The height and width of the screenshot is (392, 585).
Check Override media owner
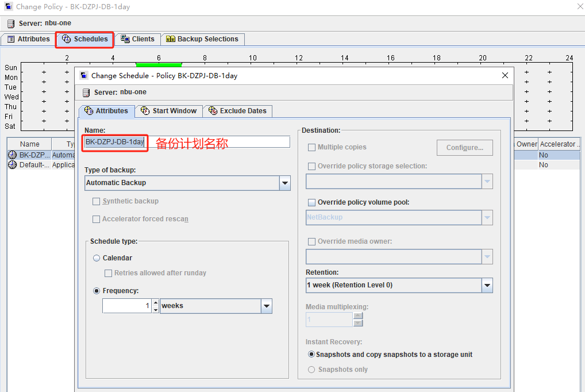pyautogui.click(x=312, y=241)
